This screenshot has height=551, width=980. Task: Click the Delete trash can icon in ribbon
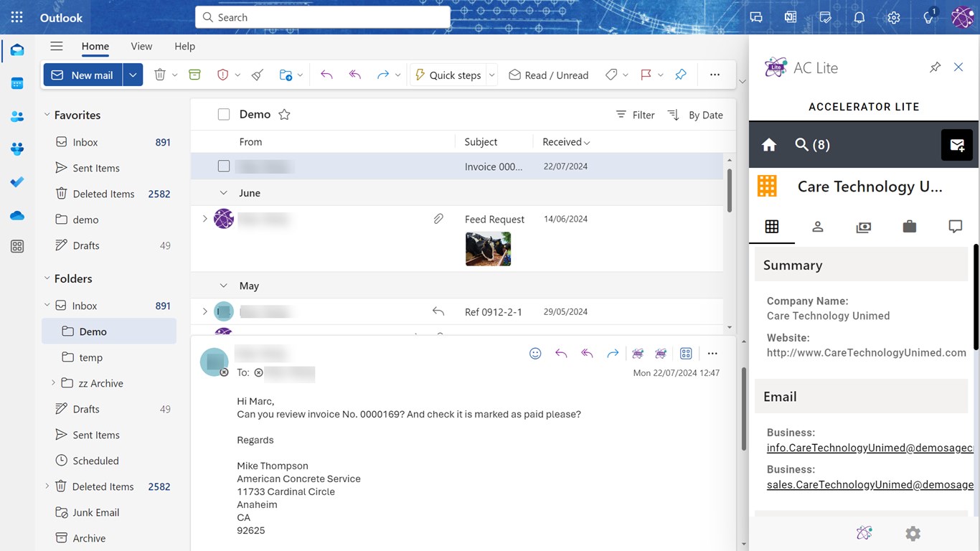[x=160, y=75]
